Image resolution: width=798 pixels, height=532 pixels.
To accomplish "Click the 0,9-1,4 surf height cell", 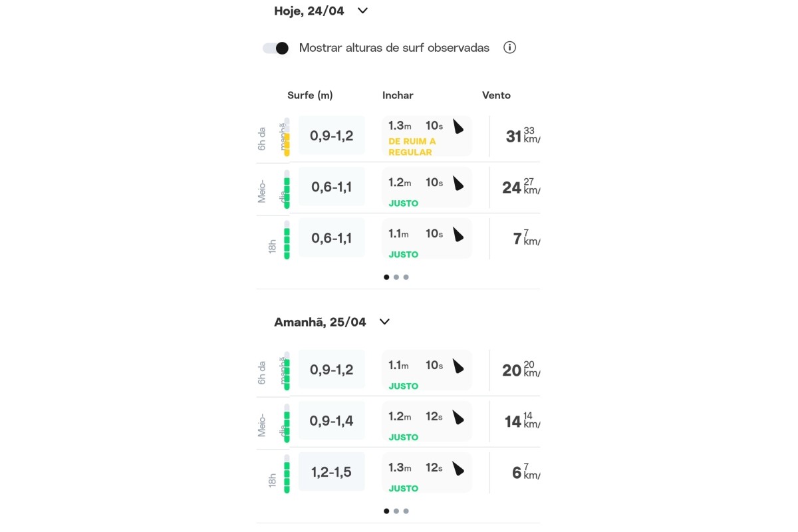I will [331, 421].
